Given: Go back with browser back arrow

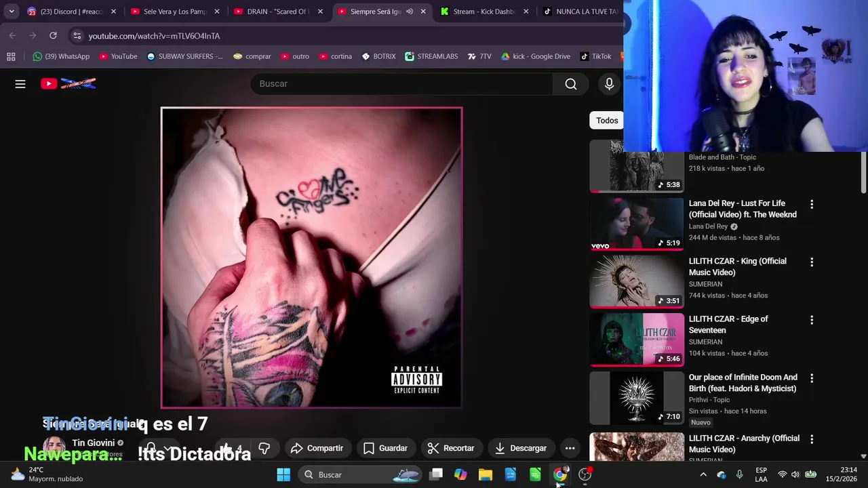Looking at the screenshot, I should (12, 36).
